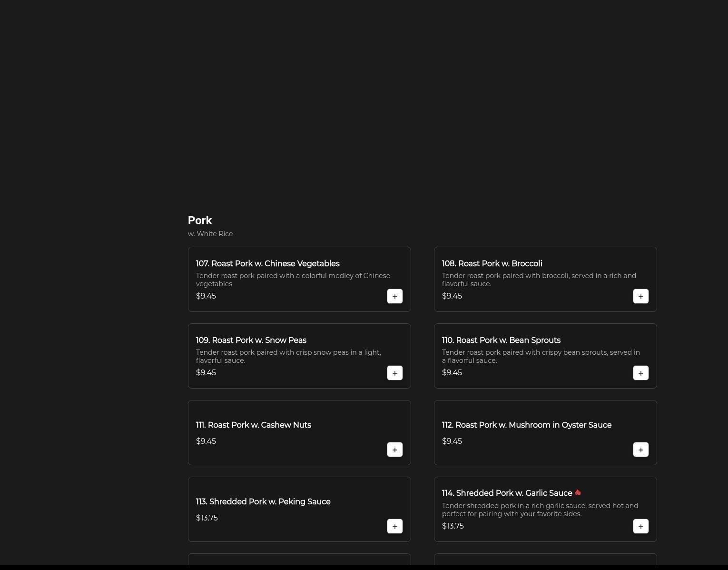
Task: Click the $9.45 price of item 109
Action: point(206,373)
